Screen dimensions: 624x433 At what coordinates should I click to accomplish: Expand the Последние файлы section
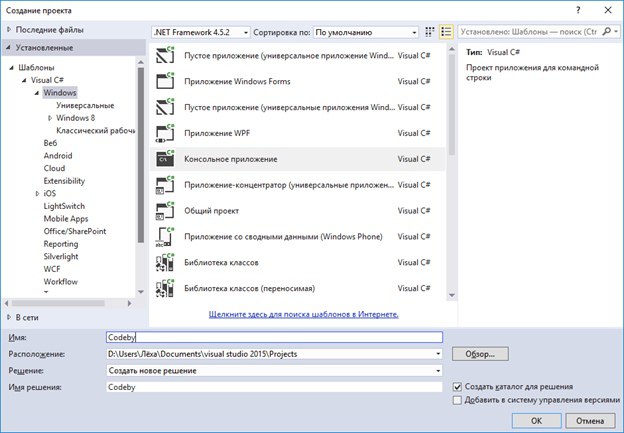(9, 29)
